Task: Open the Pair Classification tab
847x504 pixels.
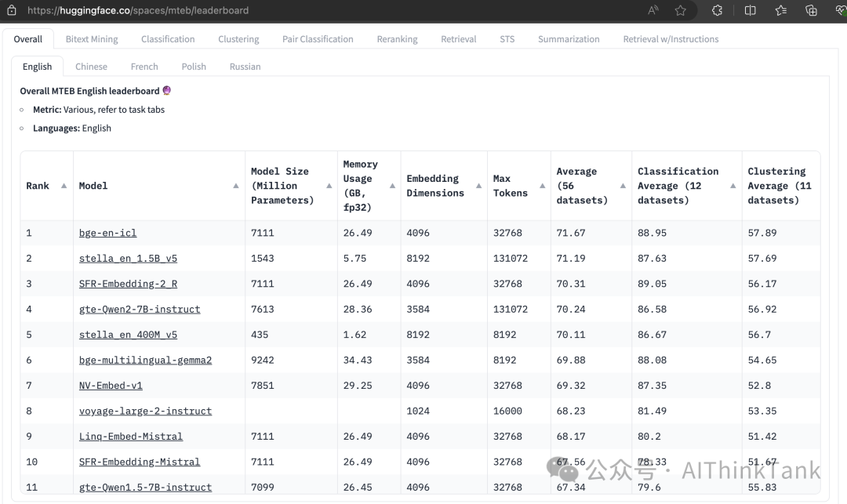Action: pyautogui.click(x=318, y=39)
